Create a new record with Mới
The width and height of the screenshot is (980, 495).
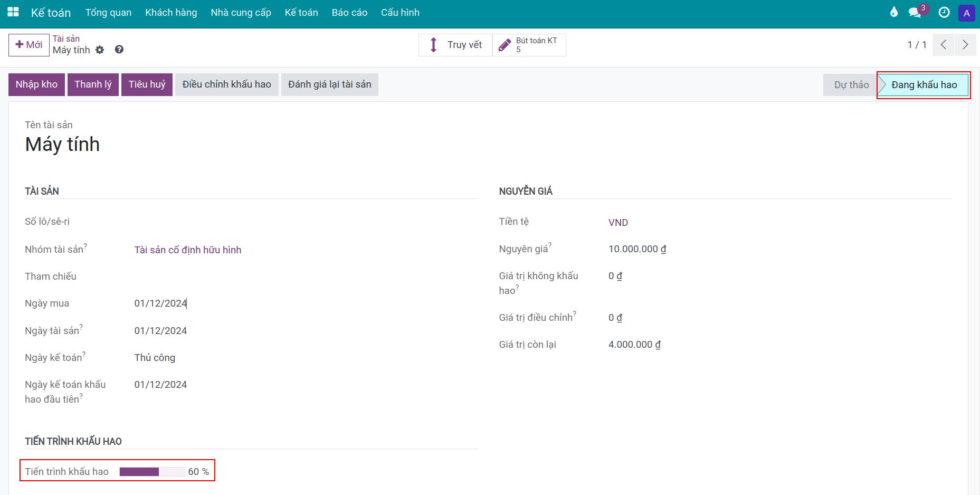pos(29,45)
